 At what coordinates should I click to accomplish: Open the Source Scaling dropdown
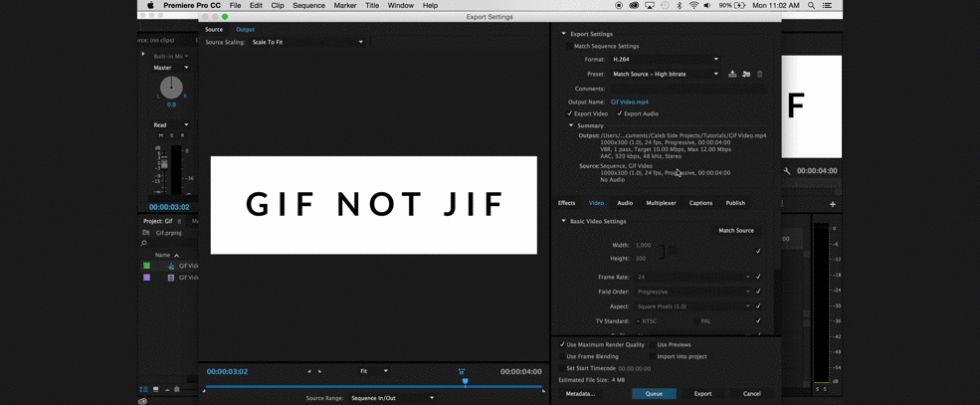306,42
